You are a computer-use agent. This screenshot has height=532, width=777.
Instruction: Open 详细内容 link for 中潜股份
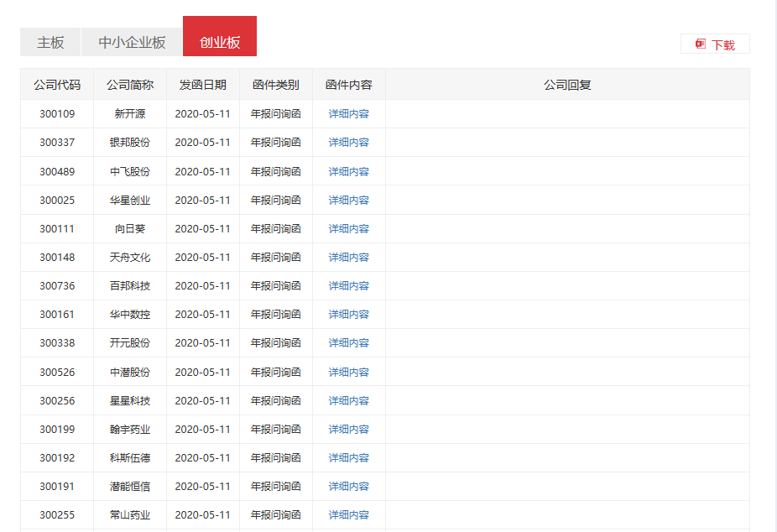pos(349,372)
